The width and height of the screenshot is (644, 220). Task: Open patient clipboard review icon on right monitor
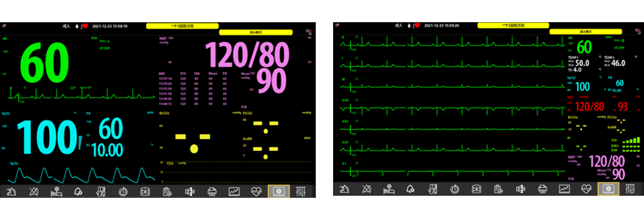[x=498, y=189]
